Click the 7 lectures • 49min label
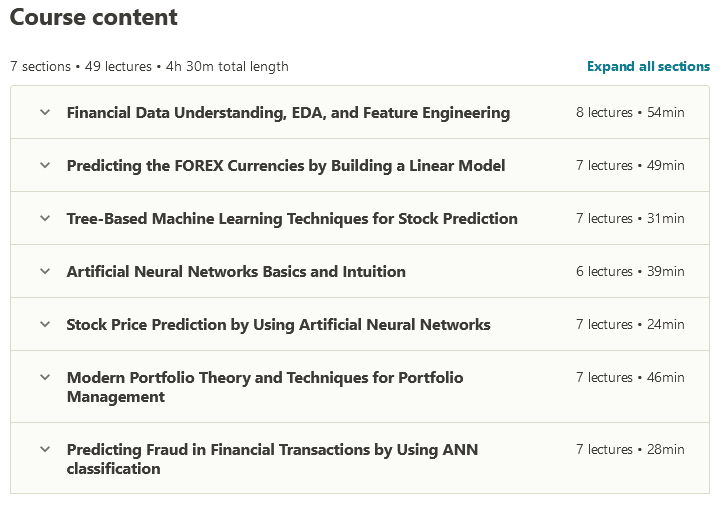 (630, 166)
